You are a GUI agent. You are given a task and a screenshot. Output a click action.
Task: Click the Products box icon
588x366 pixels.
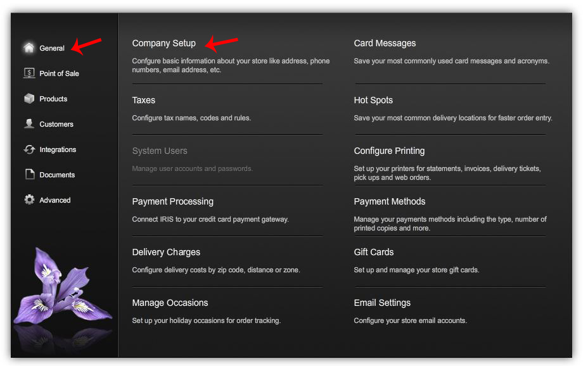click(x=29, y=99)
